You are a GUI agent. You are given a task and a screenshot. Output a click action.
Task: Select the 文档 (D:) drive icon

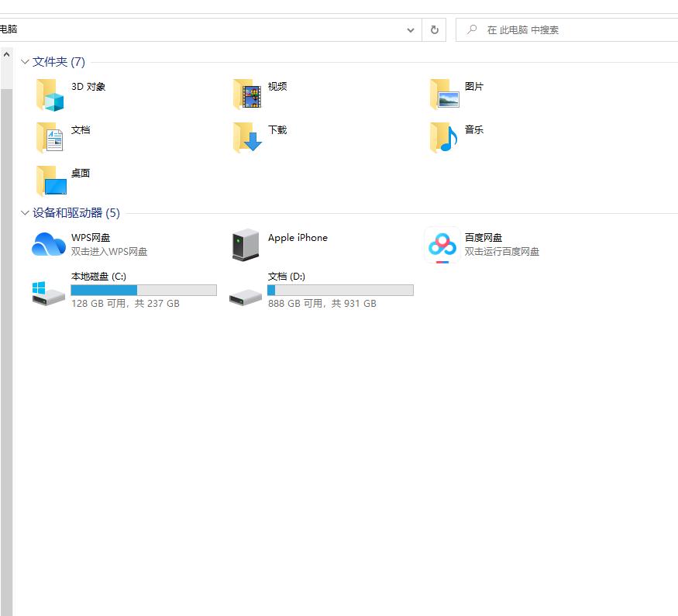click(246, 298)
